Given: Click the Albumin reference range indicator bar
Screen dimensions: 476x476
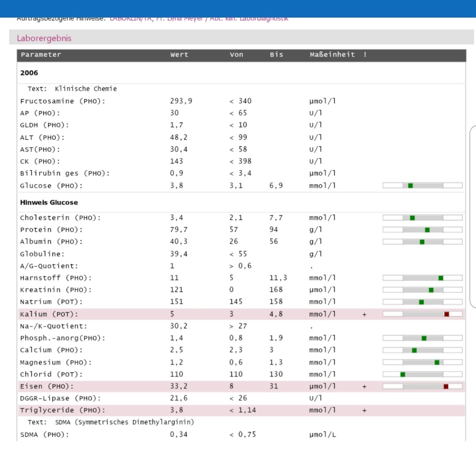Looking at the screenshot, I should click(x=423, y=242).
